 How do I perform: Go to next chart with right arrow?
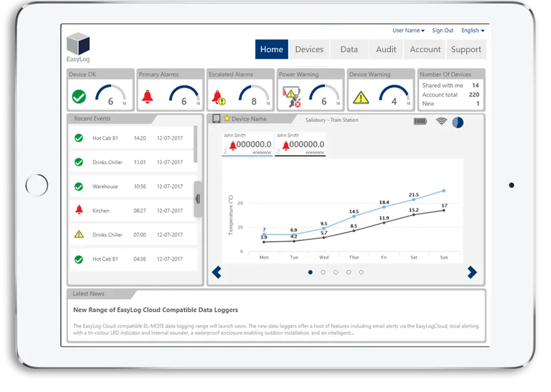472,272
